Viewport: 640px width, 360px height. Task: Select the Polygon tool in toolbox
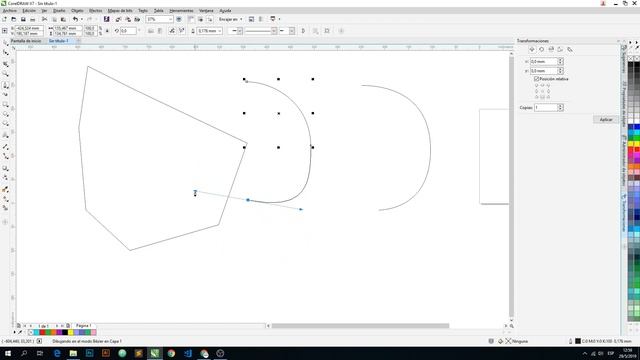point(5,123)
